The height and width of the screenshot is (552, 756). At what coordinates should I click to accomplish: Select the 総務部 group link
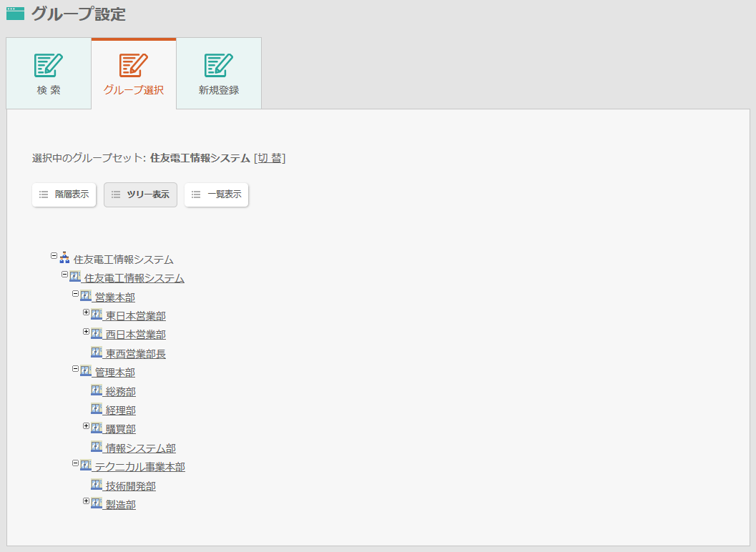coord(121,392)
